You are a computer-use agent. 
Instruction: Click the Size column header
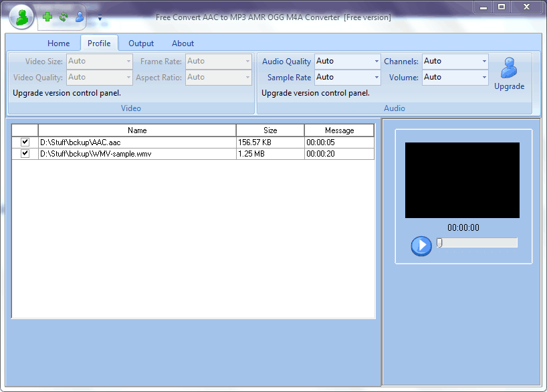coord(270,130)
